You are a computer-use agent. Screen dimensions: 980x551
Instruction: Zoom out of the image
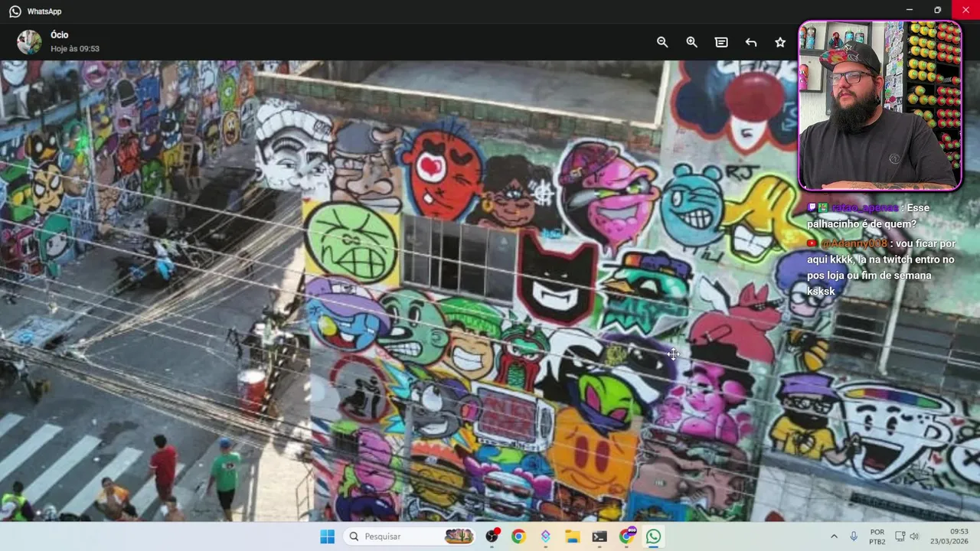pos(662,42)
